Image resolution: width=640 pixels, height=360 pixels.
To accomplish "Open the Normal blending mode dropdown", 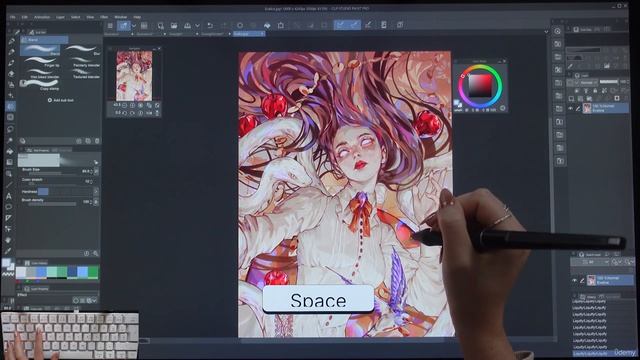I will [x=587, y=82].
